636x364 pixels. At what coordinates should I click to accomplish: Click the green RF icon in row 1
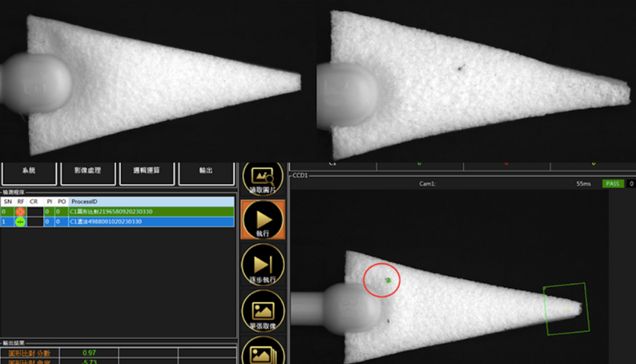tap(21, 222)
